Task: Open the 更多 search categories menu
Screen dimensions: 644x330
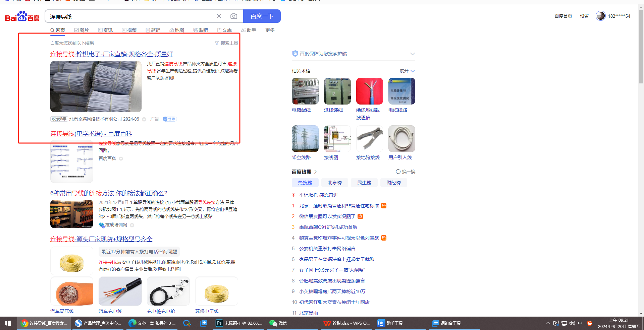Action: click(x=270, y=30)
